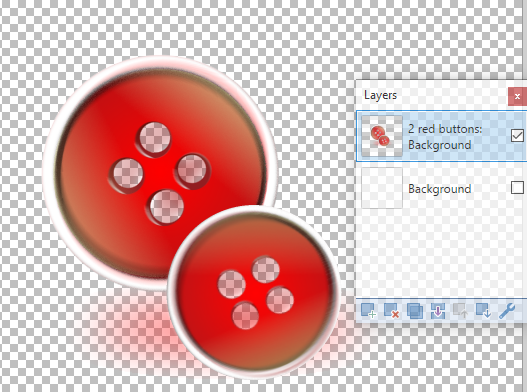Enable visibility of the plain Background layer

coord(517,188)
